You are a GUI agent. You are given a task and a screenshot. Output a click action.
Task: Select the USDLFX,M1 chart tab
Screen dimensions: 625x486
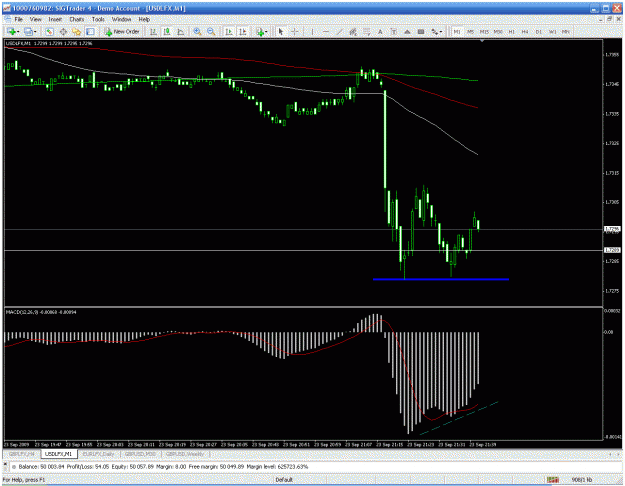pyautogui.click(x=59, y=454)
